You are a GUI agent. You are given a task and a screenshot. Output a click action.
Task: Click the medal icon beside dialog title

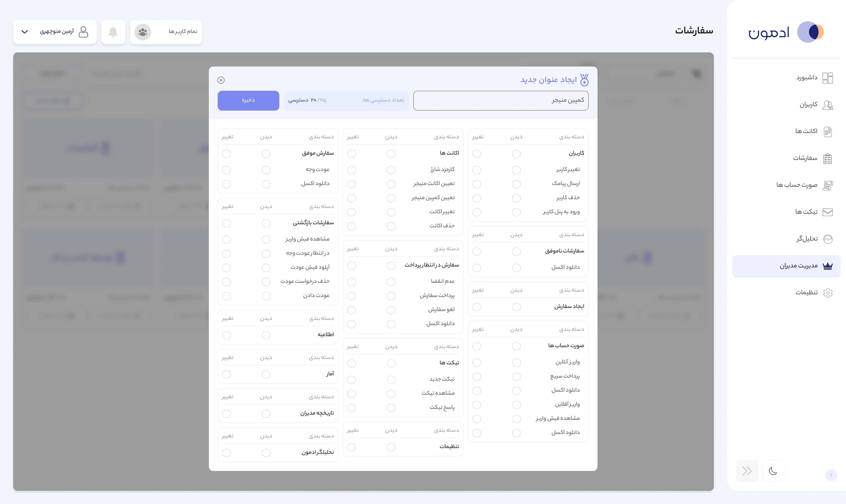pyautogui.click(x=584, y=80)
